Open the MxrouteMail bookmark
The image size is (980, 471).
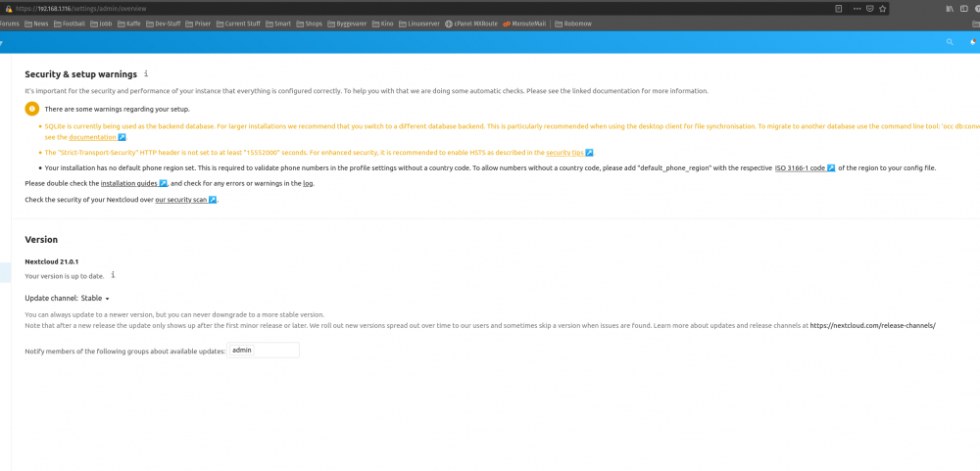click(525, 24)
